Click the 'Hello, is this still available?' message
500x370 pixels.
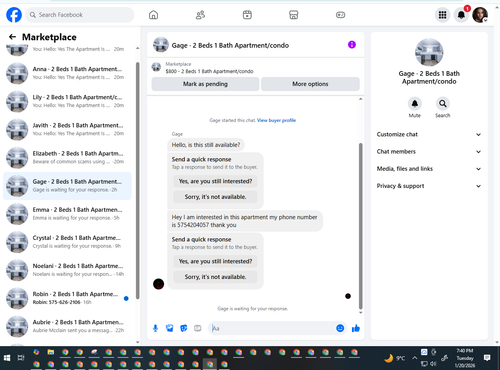click(206, 145)
